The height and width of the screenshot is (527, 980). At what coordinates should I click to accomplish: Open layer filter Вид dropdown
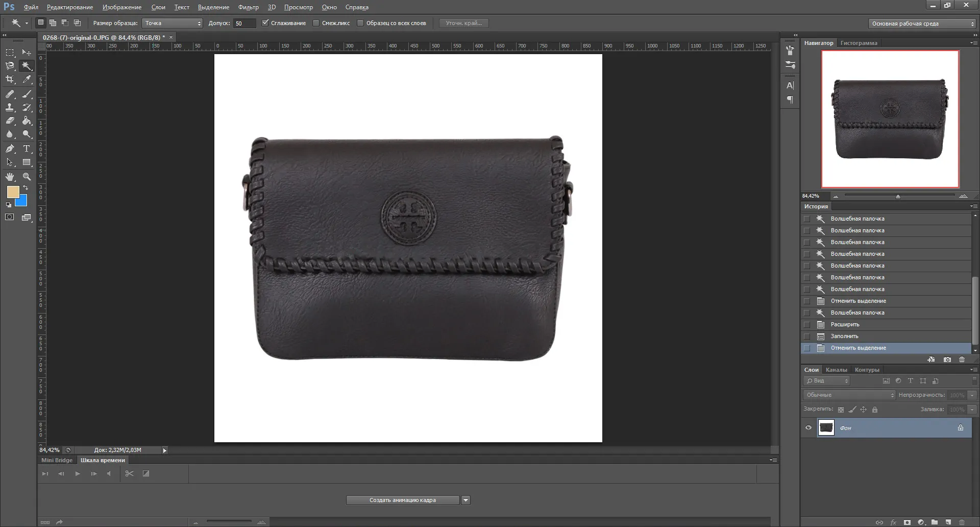pos(826,380)
